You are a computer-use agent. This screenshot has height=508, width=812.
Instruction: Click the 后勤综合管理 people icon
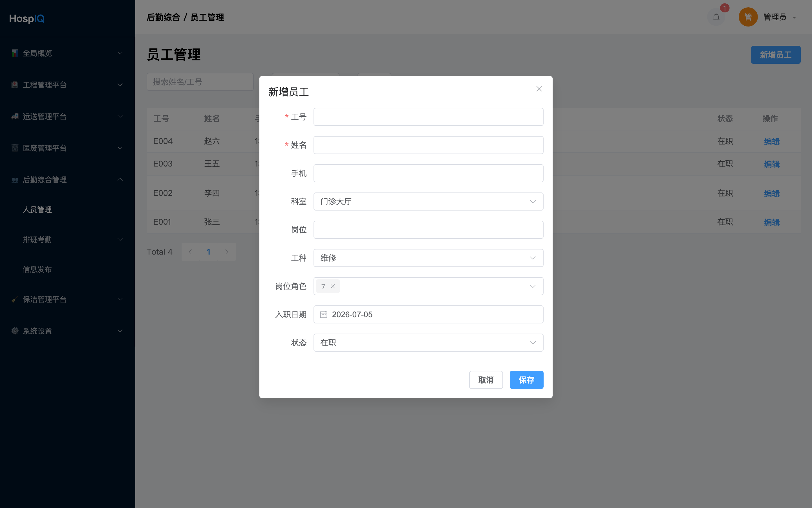(15, 180)
